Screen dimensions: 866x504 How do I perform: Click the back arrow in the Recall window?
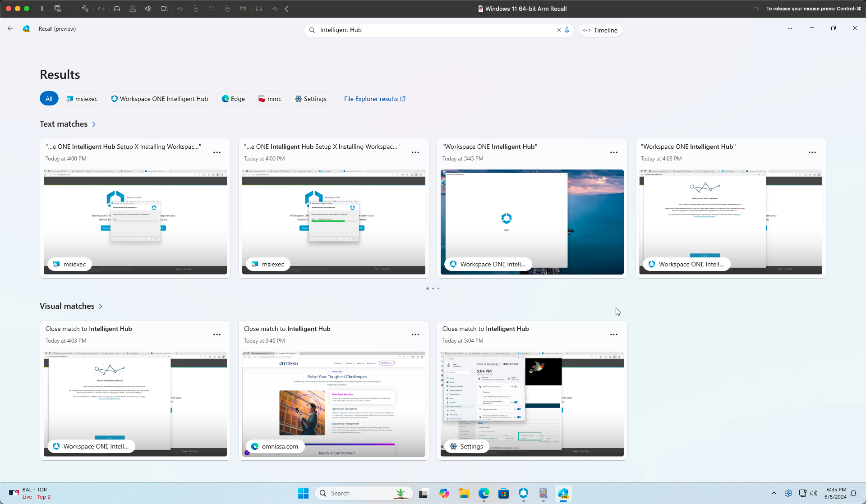click(10, 28)
